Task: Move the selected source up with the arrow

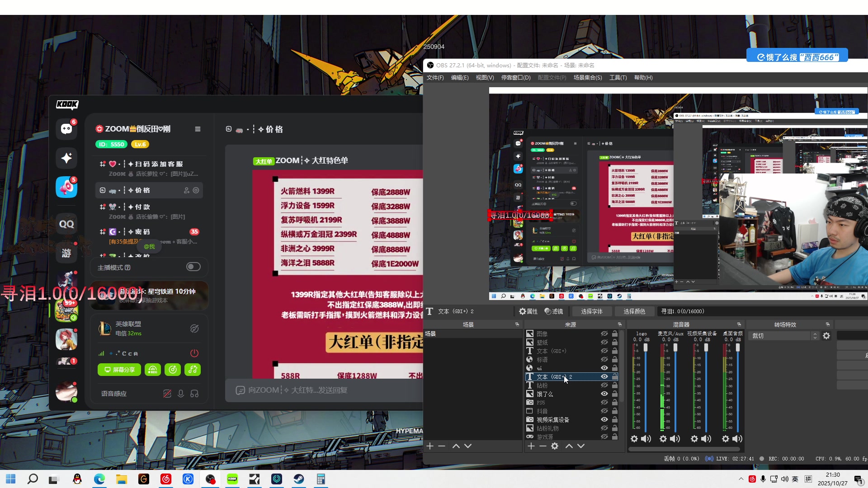Action: coord(569,446)
